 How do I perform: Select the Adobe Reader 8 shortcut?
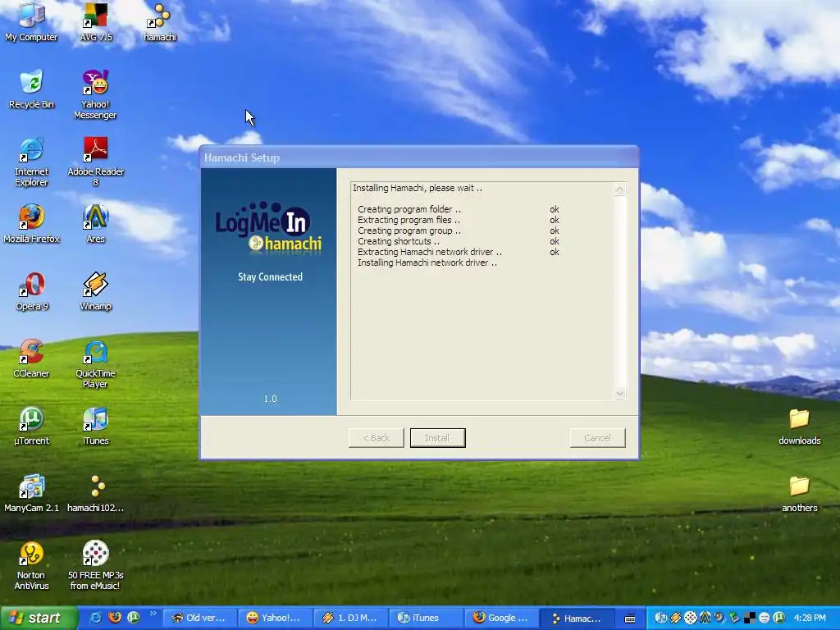(95, 162)
